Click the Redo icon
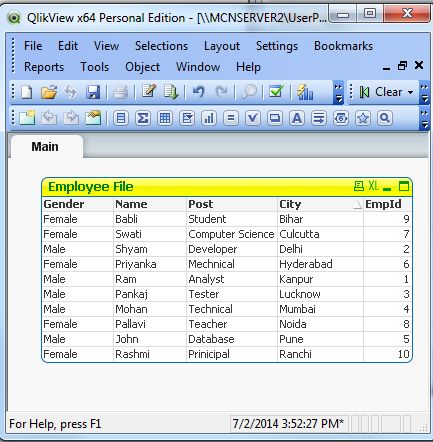This screenshot has width=433, height=442. coord(222,91)
